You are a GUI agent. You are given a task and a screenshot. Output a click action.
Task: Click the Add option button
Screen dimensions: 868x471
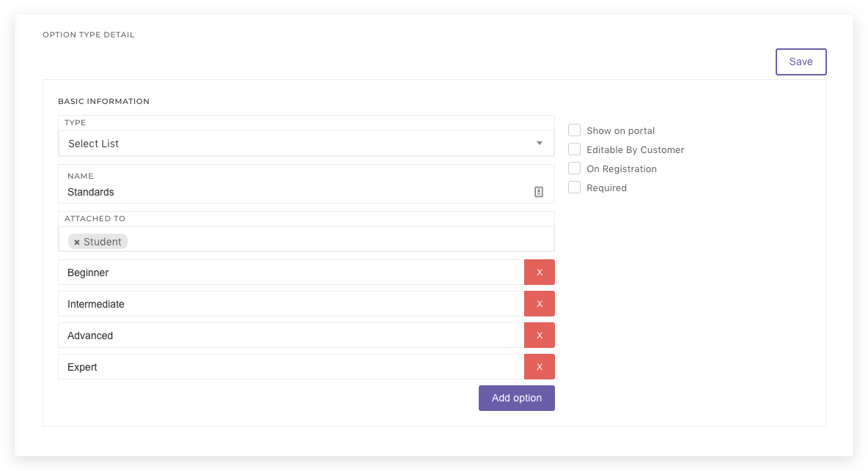pos(517,398)
